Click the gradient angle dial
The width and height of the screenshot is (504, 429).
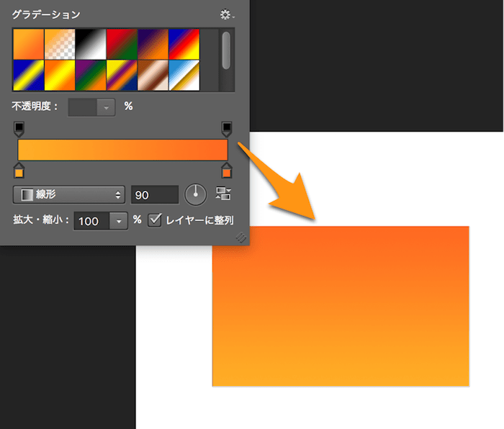pyautogui.click(x=195, y=195)
